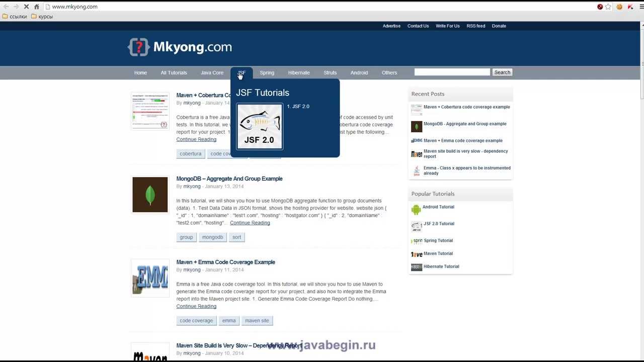Viewport: 644px width, 362px height.
Task: Open the Struts menu item
Action: pos(330,73)
